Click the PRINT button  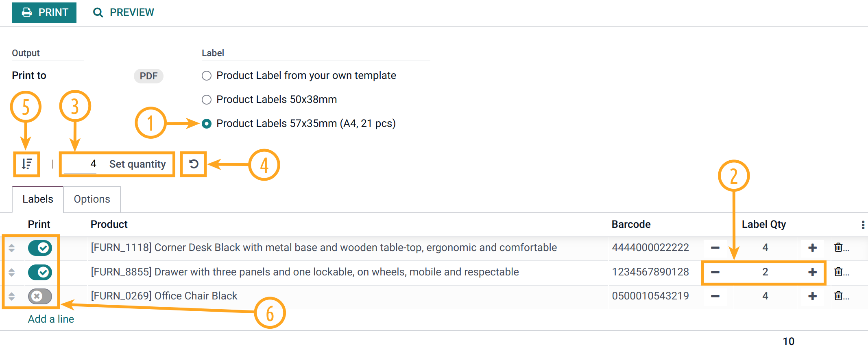tap(44, 12)
